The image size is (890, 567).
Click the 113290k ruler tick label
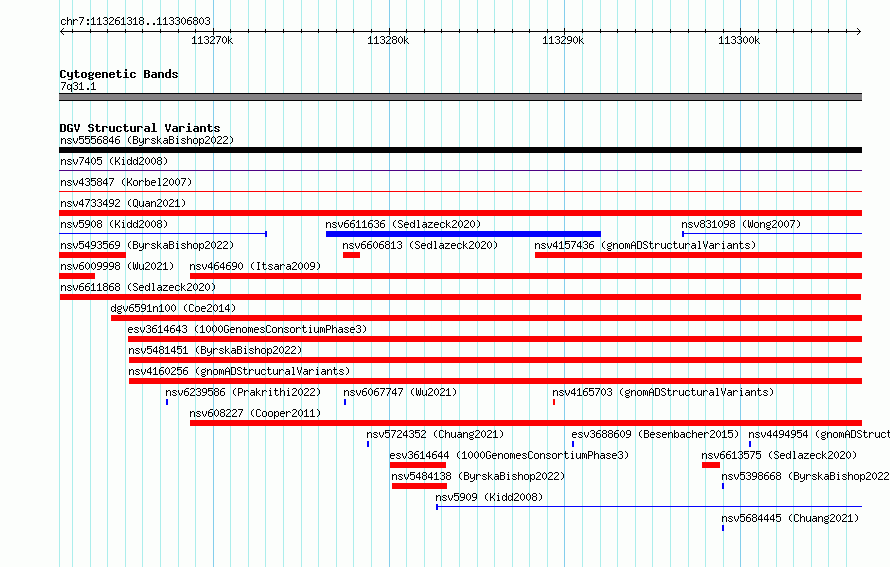click(563, 40)
